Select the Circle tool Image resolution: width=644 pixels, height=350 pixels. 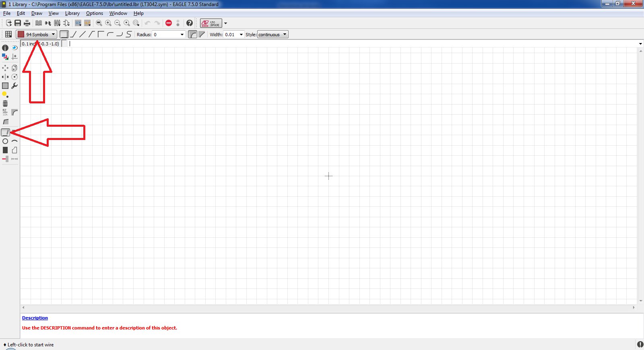[x=5, y=141]
